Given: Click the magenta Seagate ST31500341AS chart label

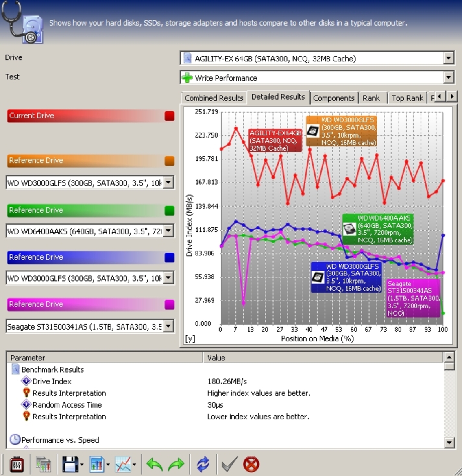Looking at the screenshot, I should pyautogui.click(x=414, y=298).
